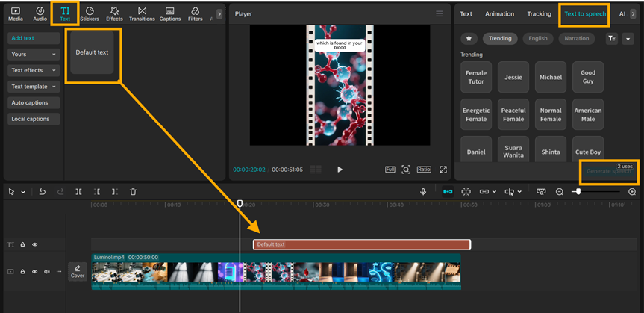Toggle visibility of the text track
The image size is (644, 313).
[34, 244]
